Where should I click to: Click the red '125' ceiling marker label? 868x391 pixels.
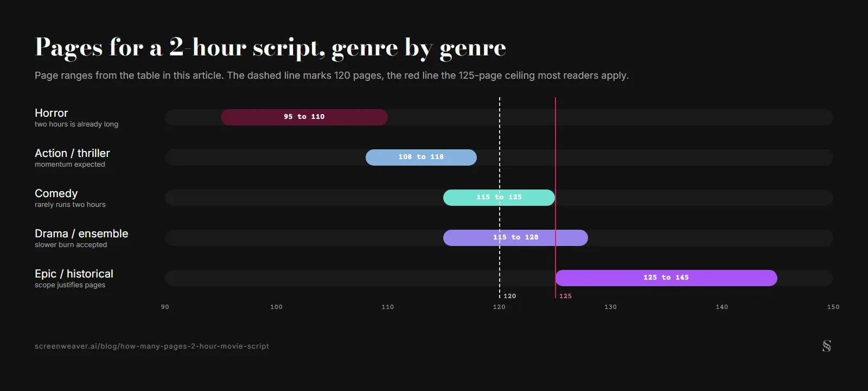click(x=565, y=296)
